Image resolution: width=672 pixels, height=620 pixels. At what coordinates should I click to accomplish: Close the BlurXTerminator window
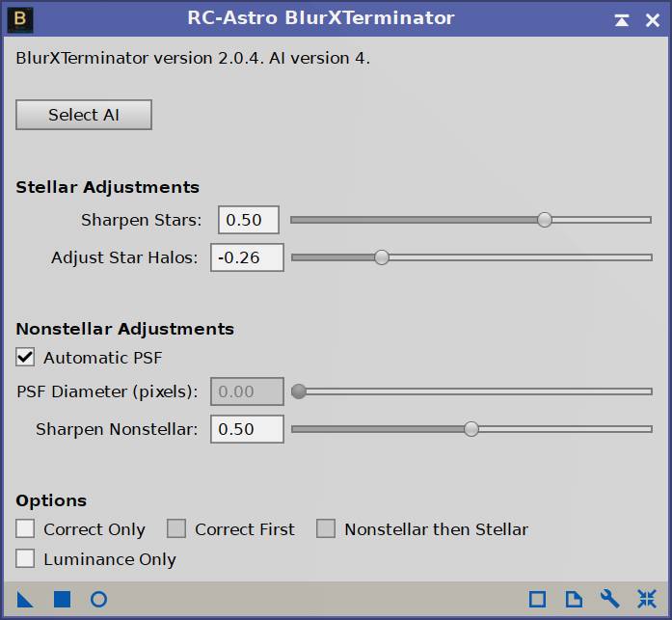[653, 19]
